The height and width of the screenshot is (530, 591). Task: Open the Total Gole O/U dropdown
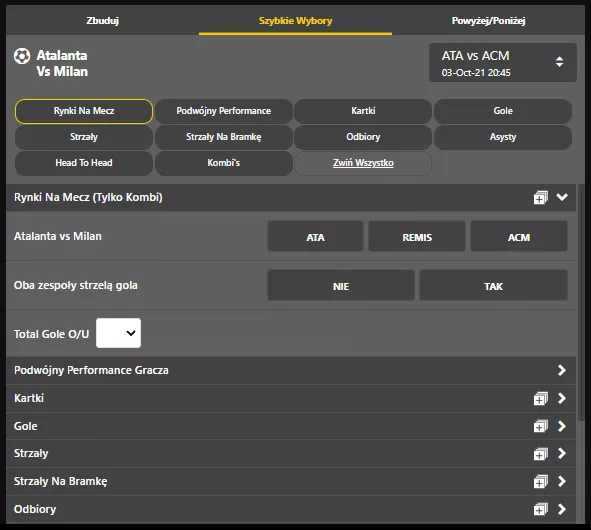point(118,333)
